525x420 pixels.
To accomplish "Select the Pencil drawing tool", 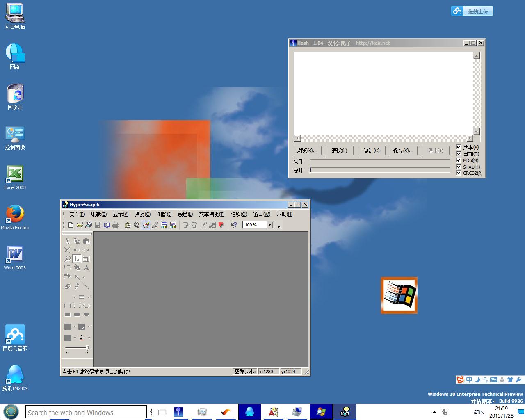I will coord(77,286).
